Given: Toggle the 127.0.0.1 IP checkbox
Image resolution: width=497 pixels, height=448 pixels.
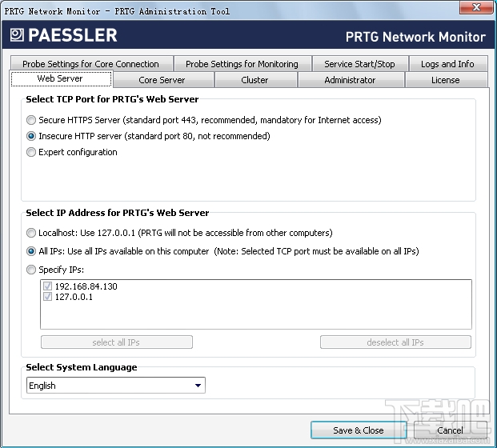Looking at the screenshot, I should pos(47,297).
